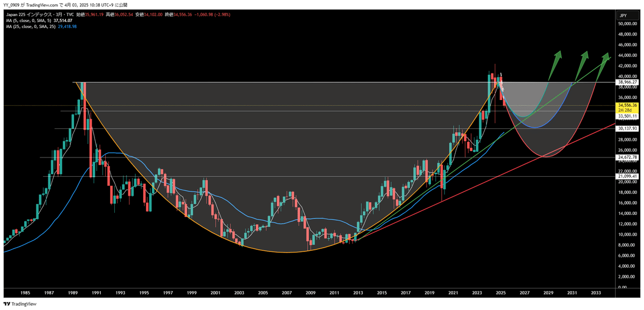Click the 24,672.78 price level label
Image resolution: width=644 pixels, height=310 pixels.
coord(627,157)
